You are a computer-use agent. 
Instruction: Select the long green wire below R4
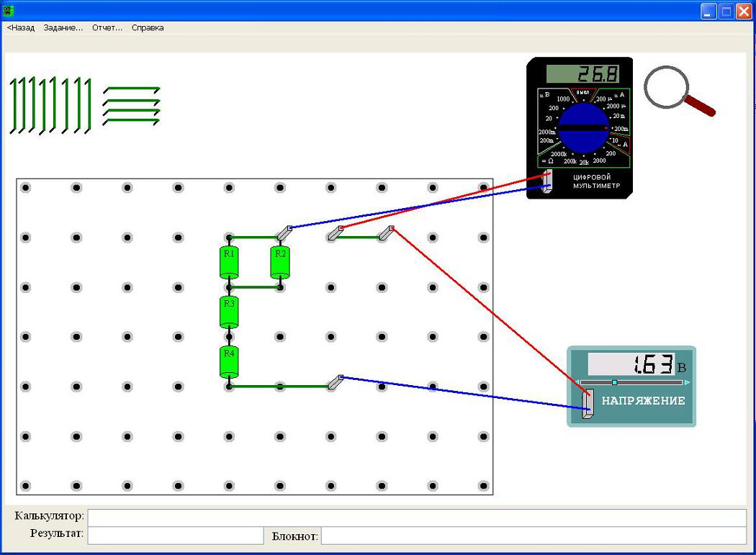pyautogui.click(x=279, y=387)
